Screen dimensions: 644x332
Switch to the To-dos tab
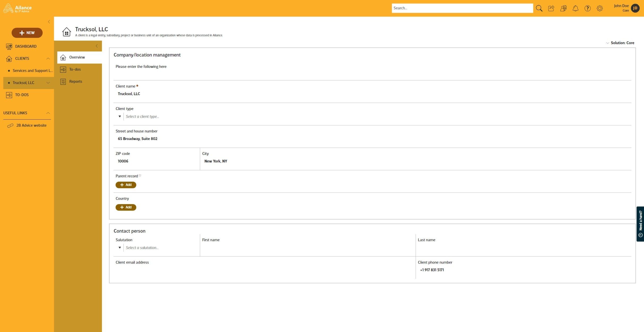[75, 69]
